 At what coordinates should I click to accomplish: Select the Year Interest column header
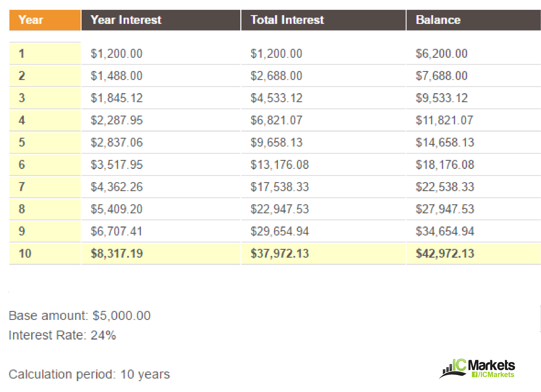(161, 20)
